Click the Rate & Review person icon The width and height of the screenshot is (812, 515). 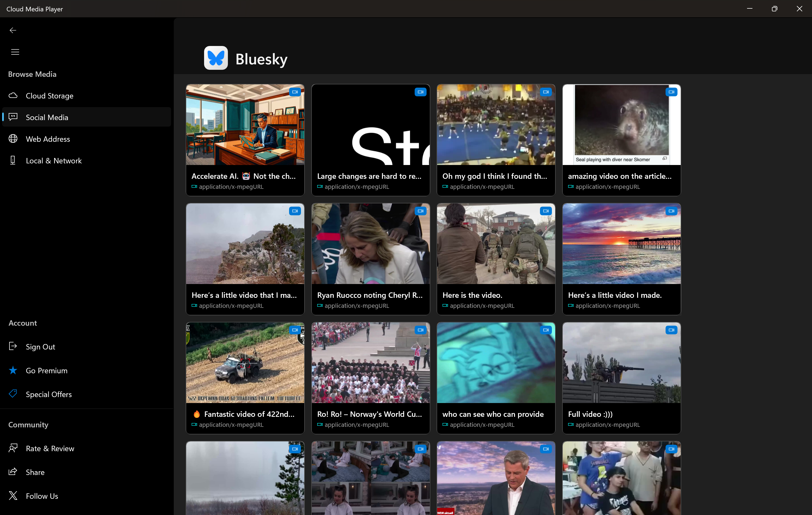[x=13, y=448]
